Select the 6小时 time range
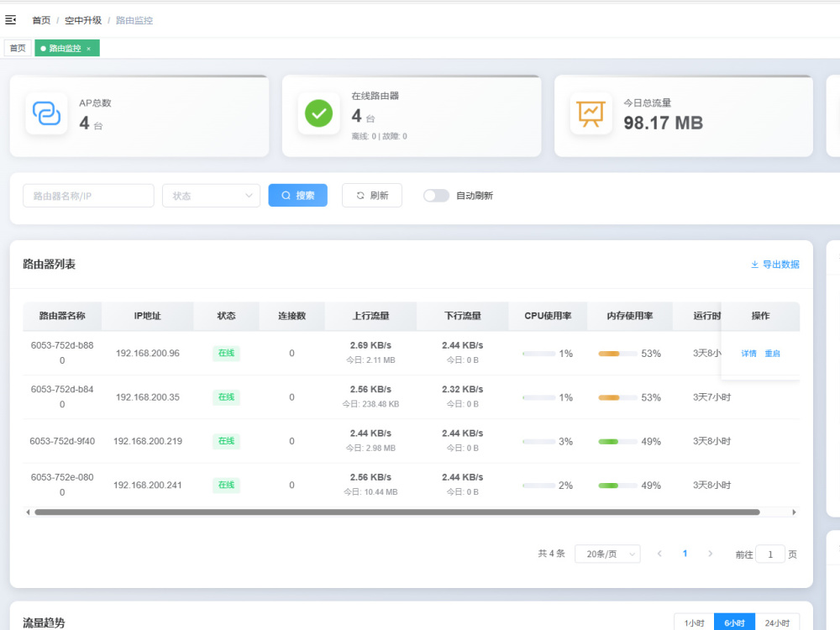The image size is (840, 630). pyautogui.click(x=734, y=622)
